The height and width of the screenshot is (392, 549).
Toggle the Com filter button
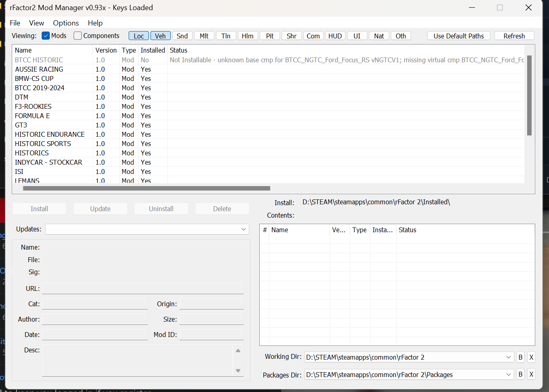[x=313, y=36]
